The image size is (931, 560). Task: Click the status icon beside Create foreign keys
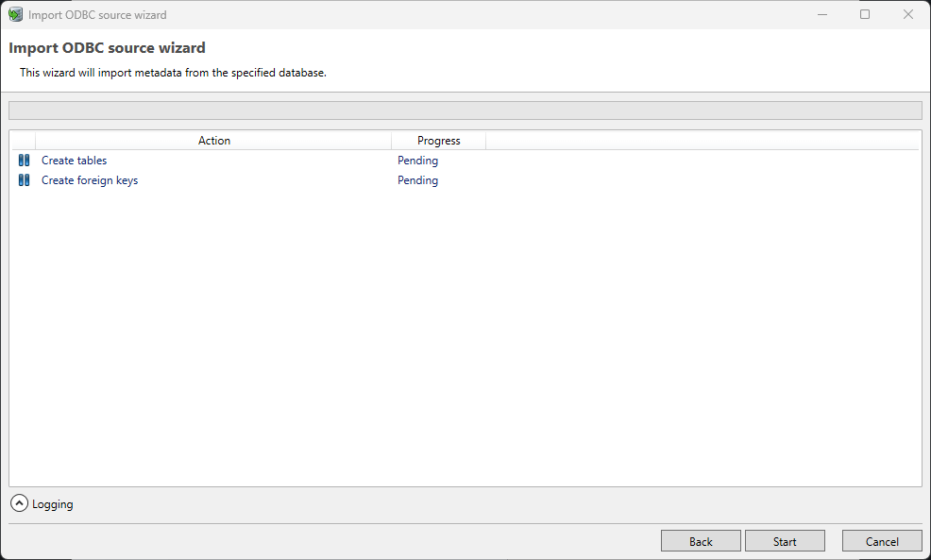click(x=24, y=179)
